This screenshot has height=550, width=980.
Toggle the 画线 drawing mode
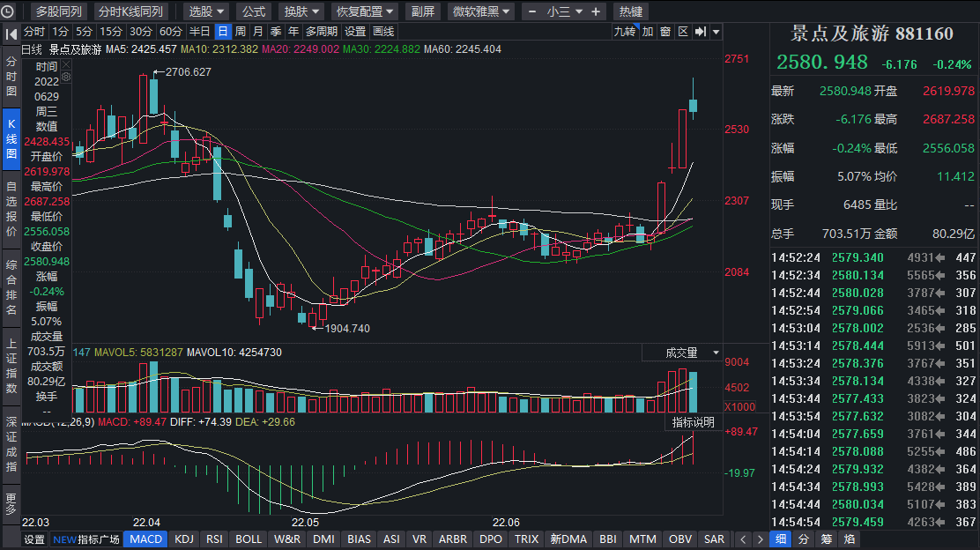coord(383,32)
